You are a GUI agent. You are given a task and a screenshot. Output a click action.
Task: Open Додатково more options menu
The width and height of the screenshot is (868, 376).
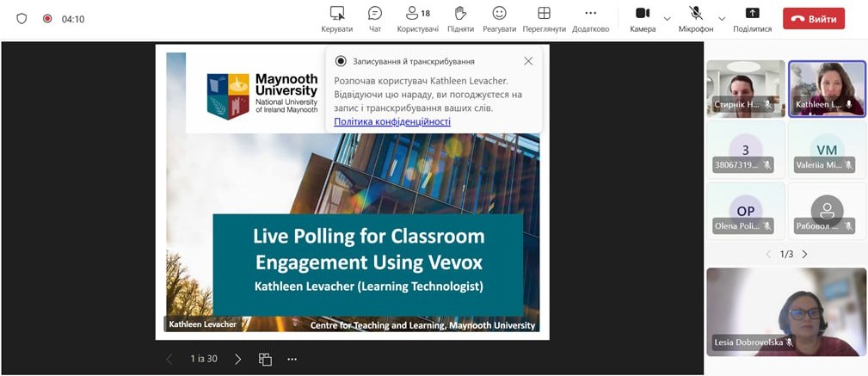click(590, 19)
